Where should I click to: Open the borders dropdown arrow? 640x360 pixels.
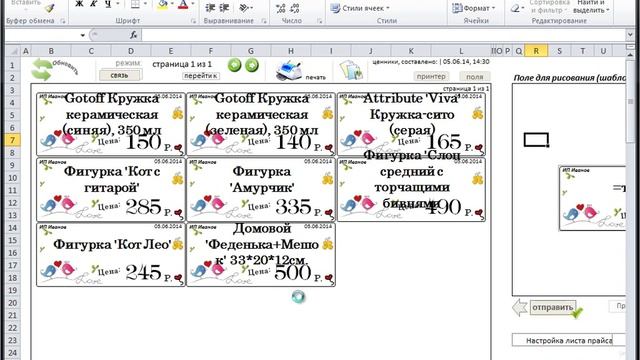pyautogui.click(x=145, y=4)
